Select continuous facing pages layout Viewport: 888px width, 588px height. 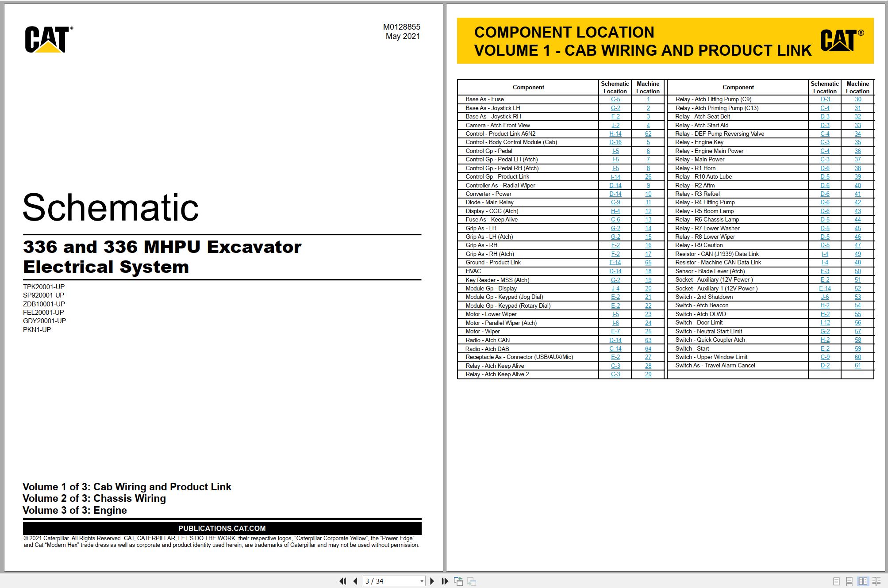pos(876,581)
